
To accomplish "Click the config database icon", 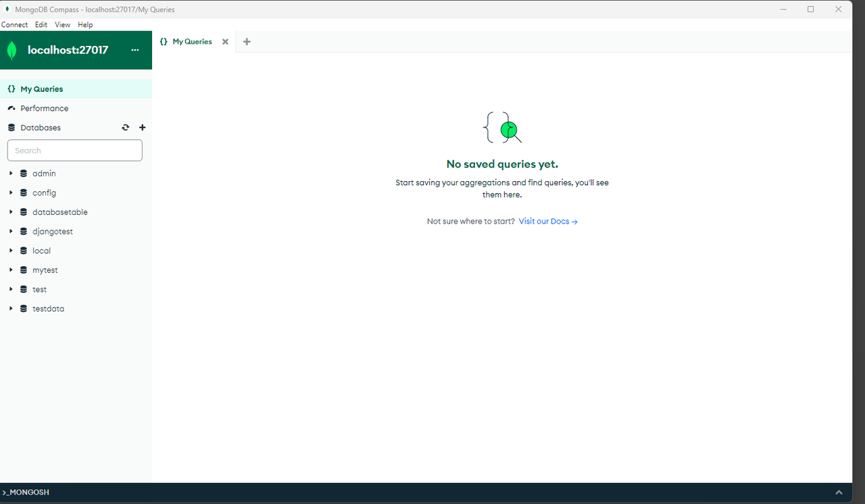I will 24,193.
